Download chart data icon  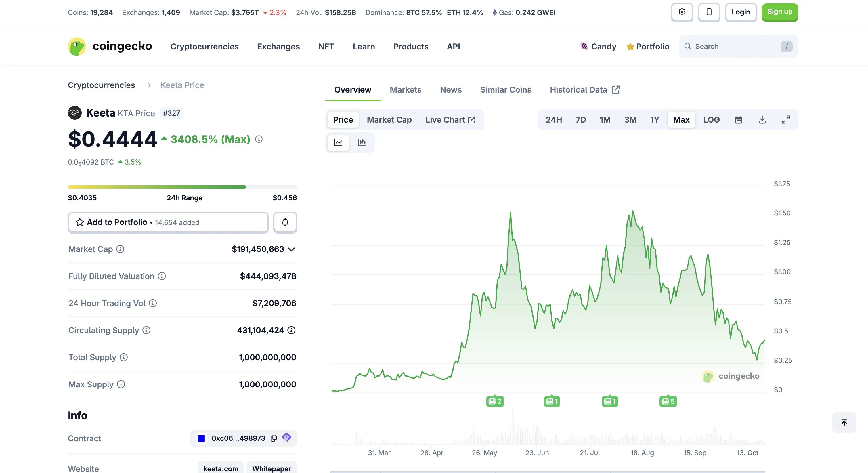(762, 120)
